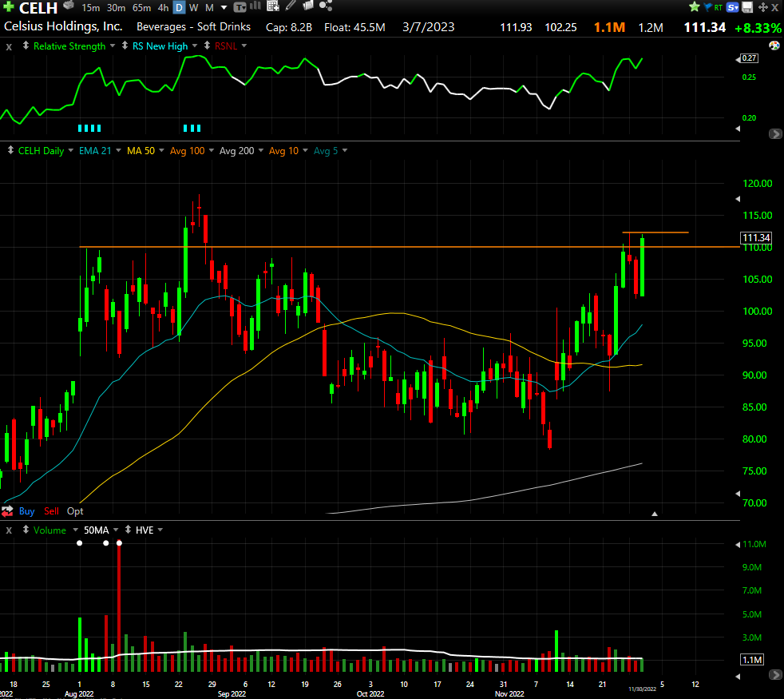Click the CELH ticker symbol
784x699 pixels.
tap(38, 7)
